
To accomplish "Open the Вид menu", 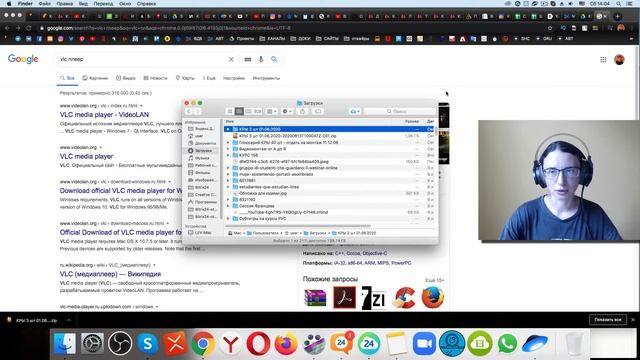I will pyautogui.click(x=83, y=3).
